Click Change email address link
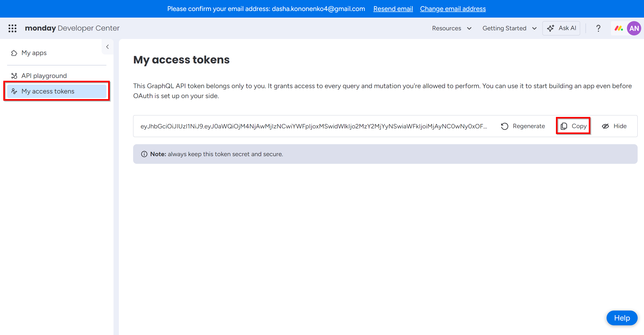Viewport: 644px width, 335px height. coord(453,9)
